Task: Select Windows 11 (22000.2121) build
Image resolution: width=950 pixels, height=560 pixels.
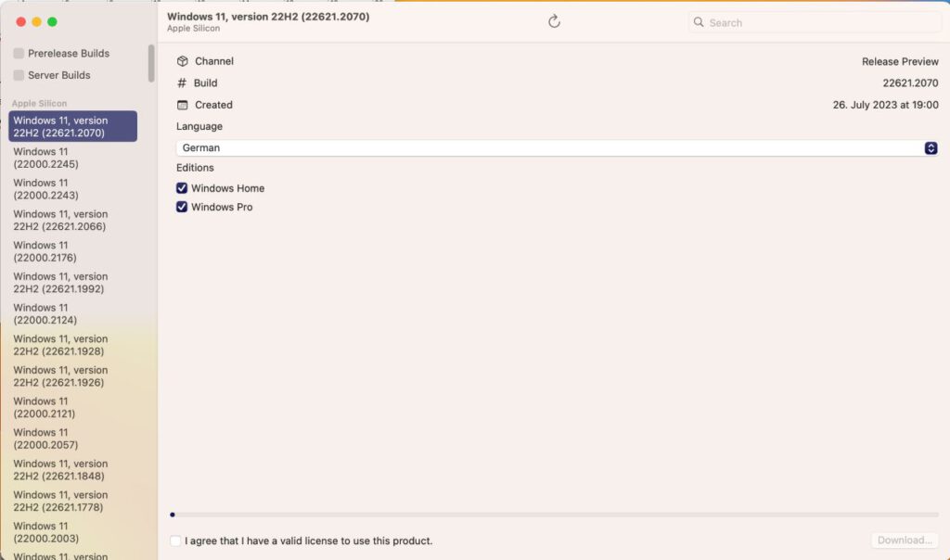Action: click(x=72, y=407)
